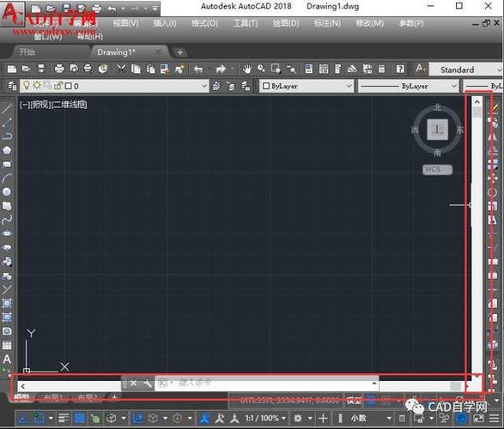Open the workspace gear dropdown arrow
This screenshot has height=429, width=504.
pyautogui.click(x=310, y=418)
